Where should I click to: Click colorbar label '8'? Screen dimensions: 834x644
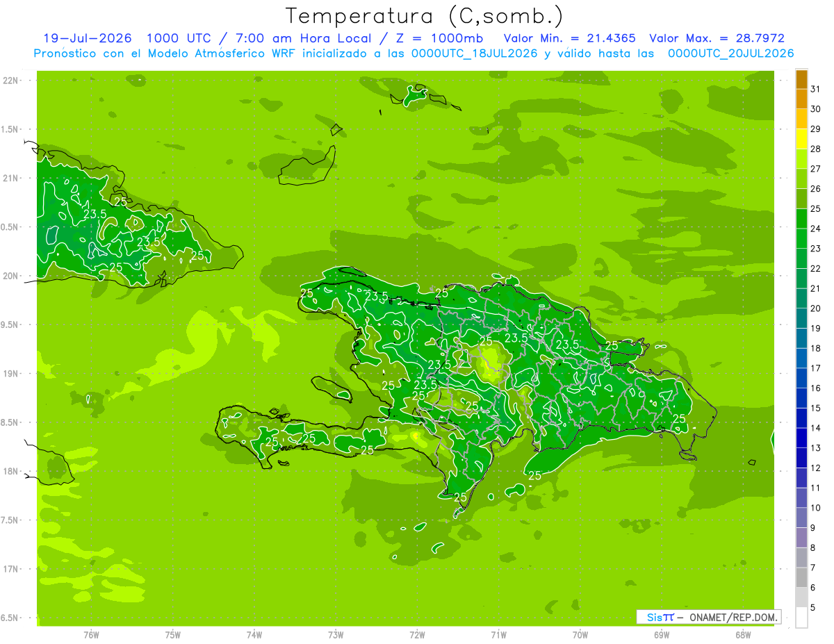coord(812,547)
